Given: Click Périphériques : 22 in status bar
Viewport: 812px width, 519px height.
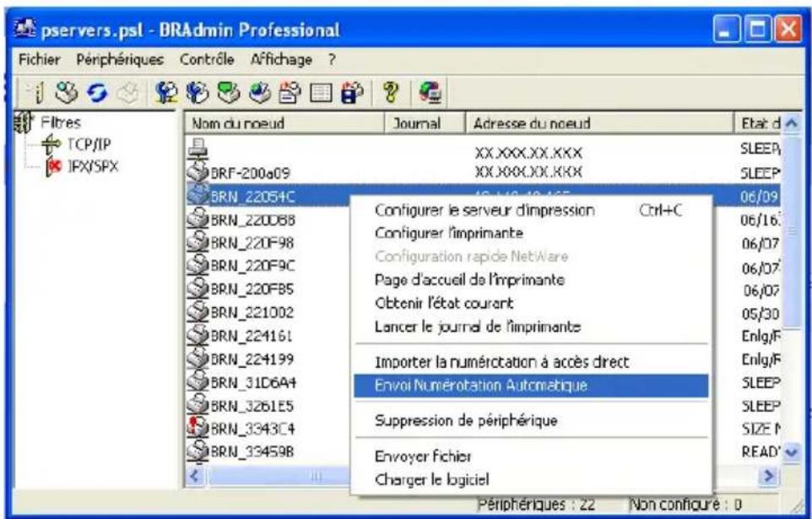Looking at the screenshot, I should pyautogui.click(x=535, y=504).
